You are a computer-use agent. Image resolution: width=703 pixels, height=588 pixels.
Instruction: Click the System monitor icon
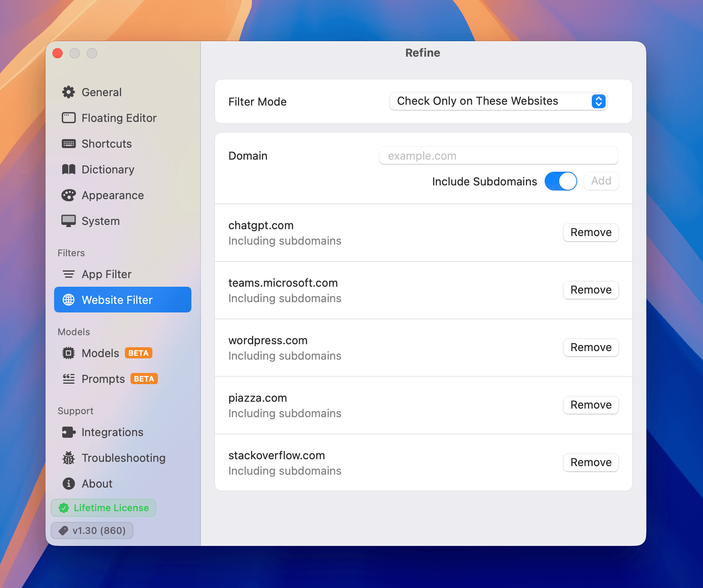point(69,221)
